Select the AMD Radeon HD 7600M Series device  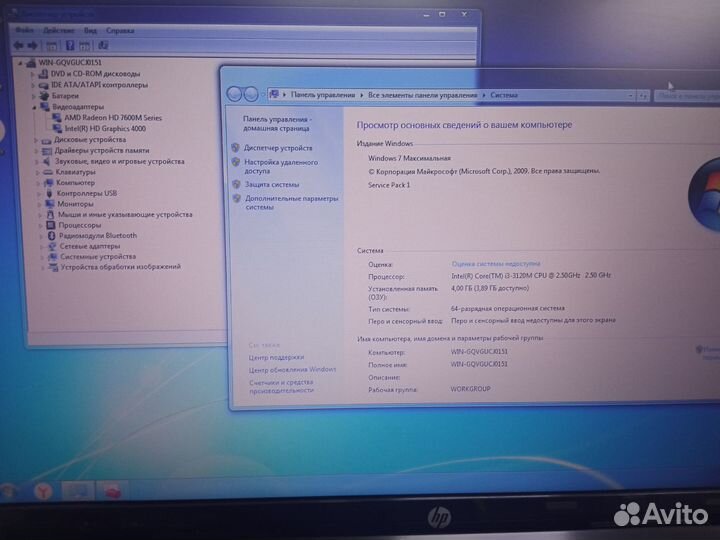(111, 117)
